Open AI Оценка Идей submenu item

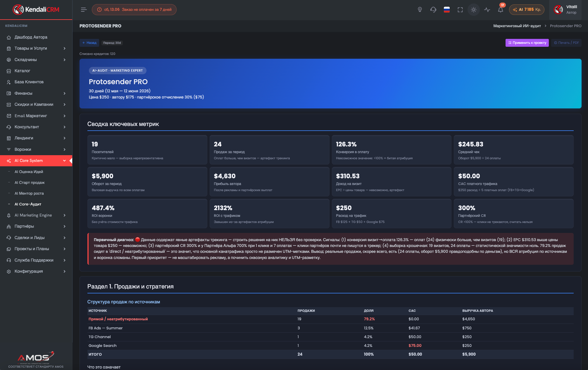pos(29,172)
